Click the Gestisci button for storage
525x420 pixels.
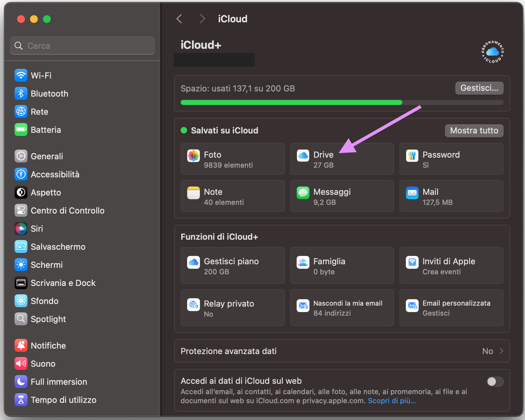pyautogui.click(x=479, y=88)
